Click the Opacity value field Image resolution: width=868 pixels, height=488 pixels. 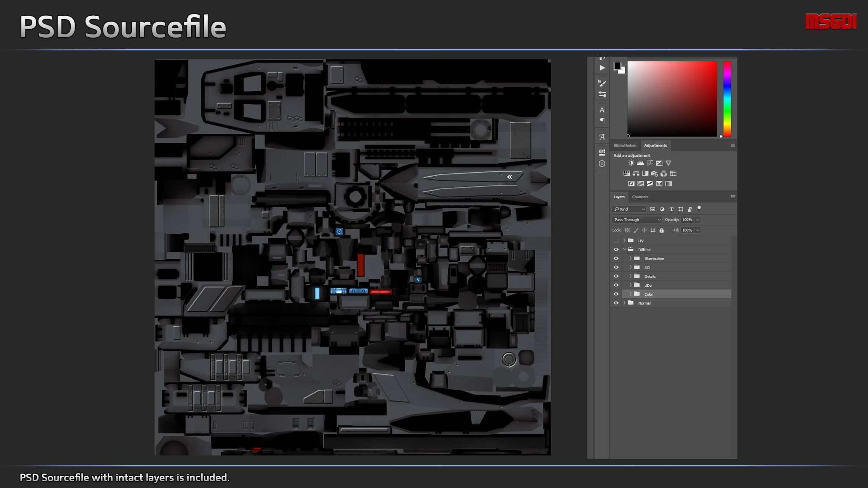tap(687, 220)
